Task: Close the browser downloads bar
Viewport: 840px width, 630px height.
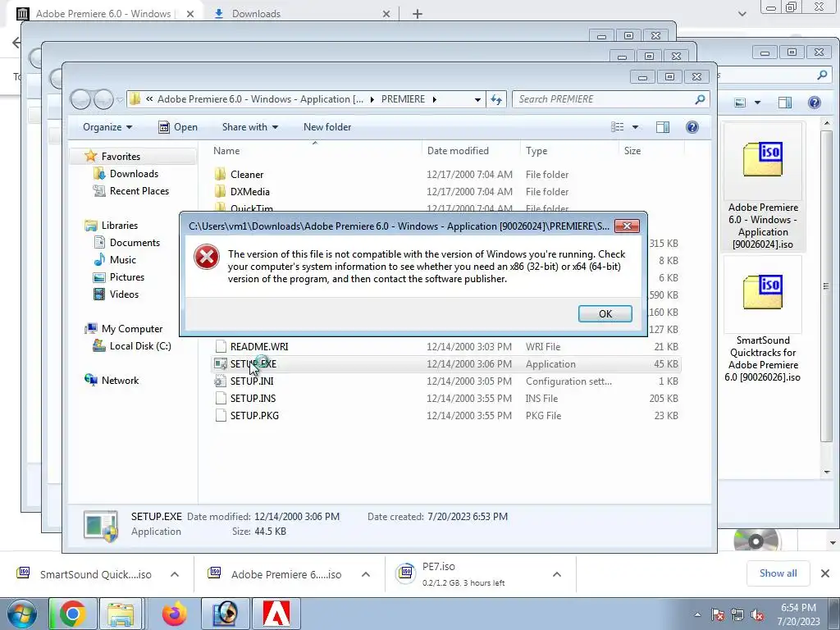Action: tap(825, 573)
